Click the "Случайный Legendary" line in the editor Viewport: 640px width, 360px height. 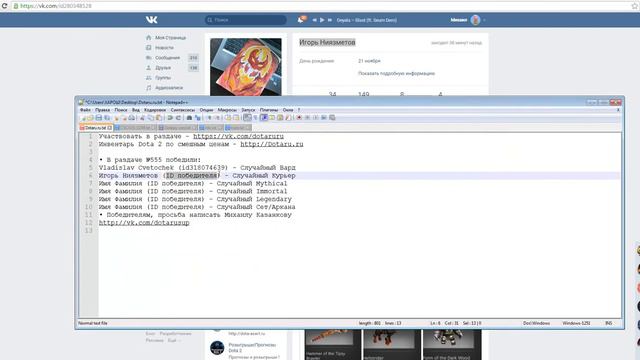tap(195, 199)
